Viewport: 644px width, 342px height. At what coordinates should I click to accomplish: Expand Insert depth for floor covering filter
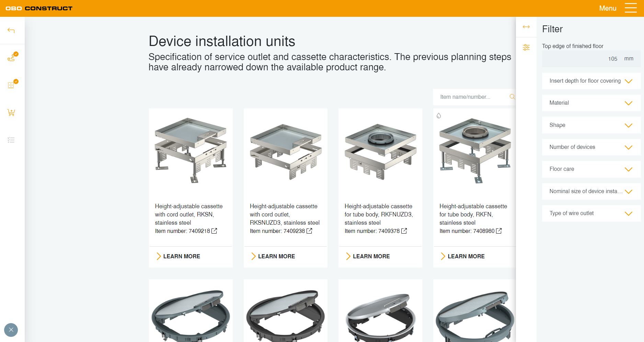pyautogui.click(x=591, y=81)
